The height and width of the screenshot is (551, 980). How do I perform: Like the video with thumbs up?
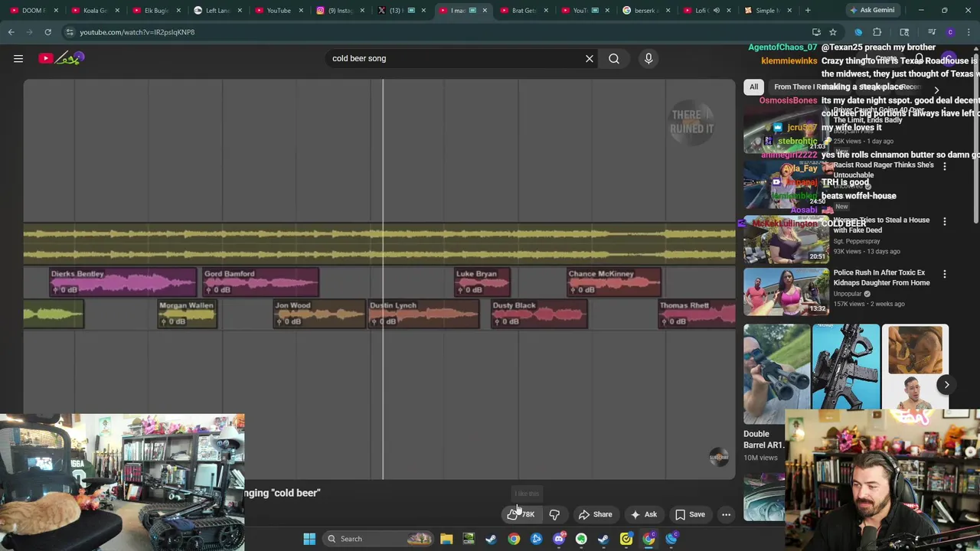pyautogui.click(x=521, y=514)
